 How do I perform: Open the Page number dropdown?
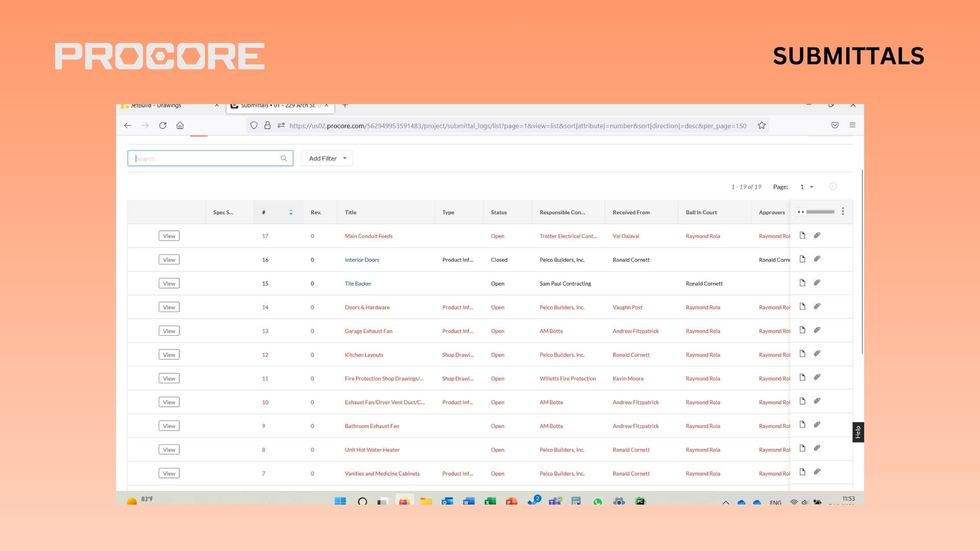(806, 187)
